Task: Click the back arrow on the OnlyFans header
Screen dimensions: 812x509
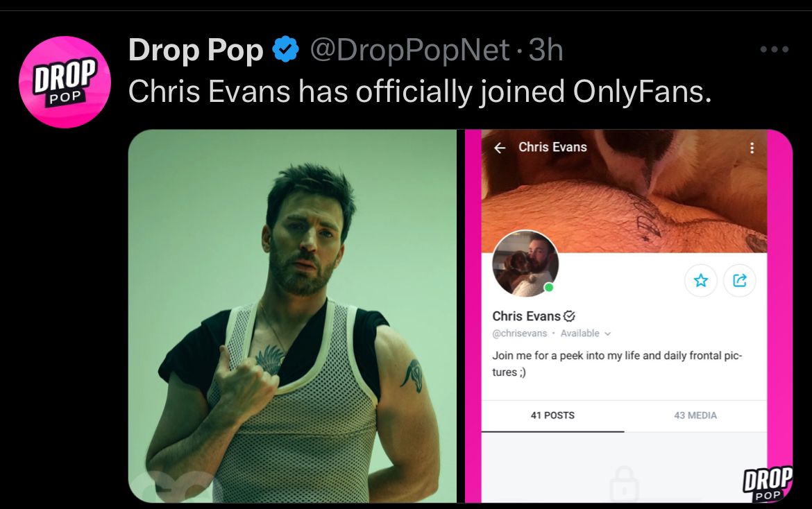Action: (x=501, y=147)
